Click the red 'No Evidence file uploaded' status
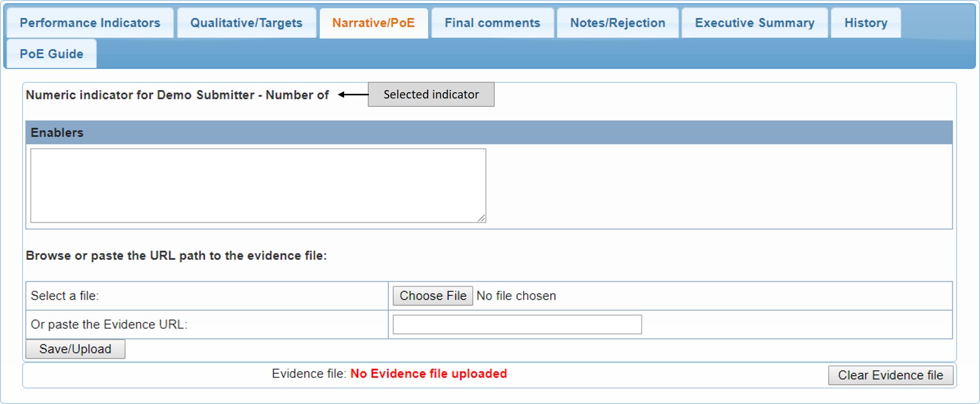980x404 pixels. [x=428, y=374]
